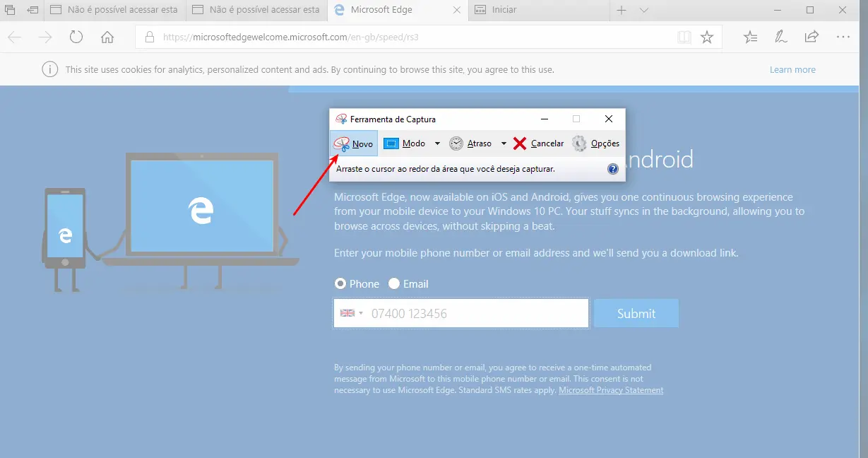Click the Submit button
868x458 pixels.
tap(636, 313)
